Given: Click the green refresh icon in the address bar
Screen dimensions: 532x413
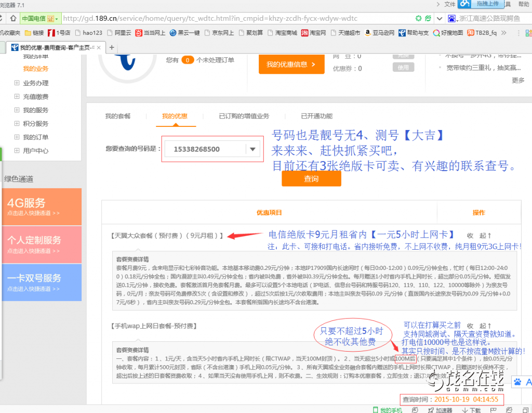Looking at the screenshot, I should pyautogui.click(x=419, y=18).
